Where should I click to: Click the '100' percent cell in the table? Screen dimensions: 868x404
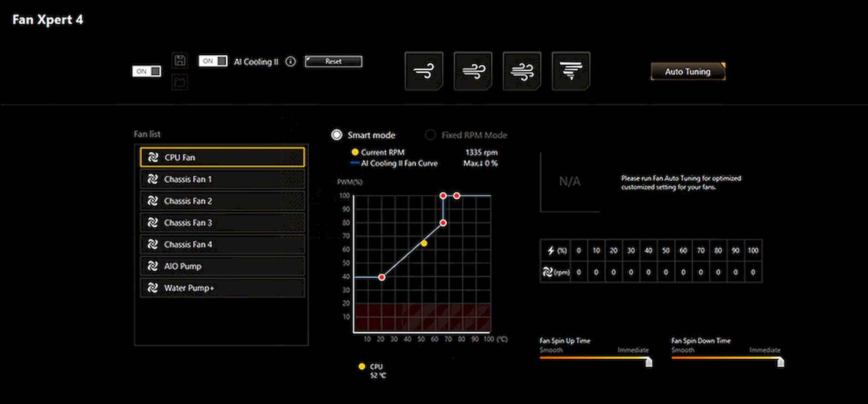[x=753, y=250]
